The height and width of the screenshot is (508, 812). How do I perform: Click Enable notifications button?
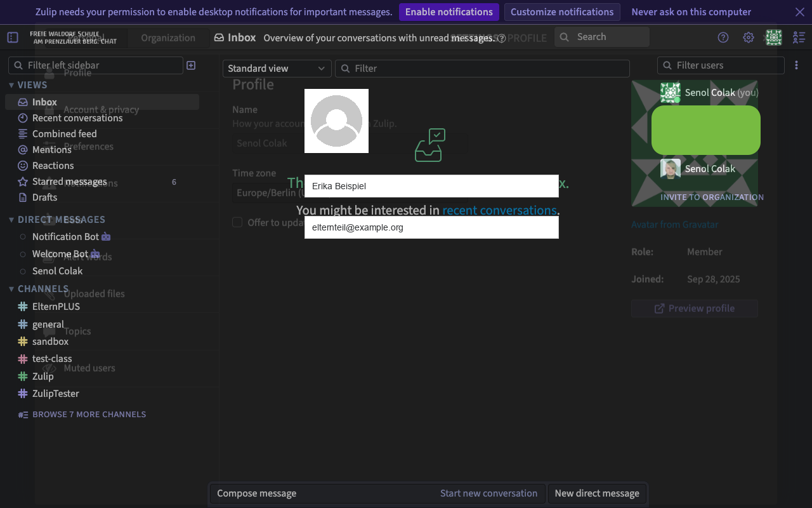pyautogui.click(x=449, y=12)
